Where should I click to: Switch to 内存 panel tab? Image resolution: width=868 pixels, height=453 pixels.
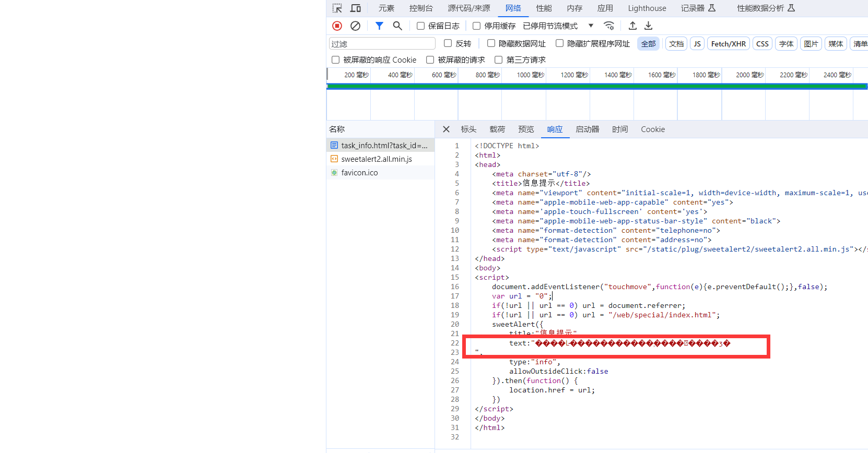574,8
